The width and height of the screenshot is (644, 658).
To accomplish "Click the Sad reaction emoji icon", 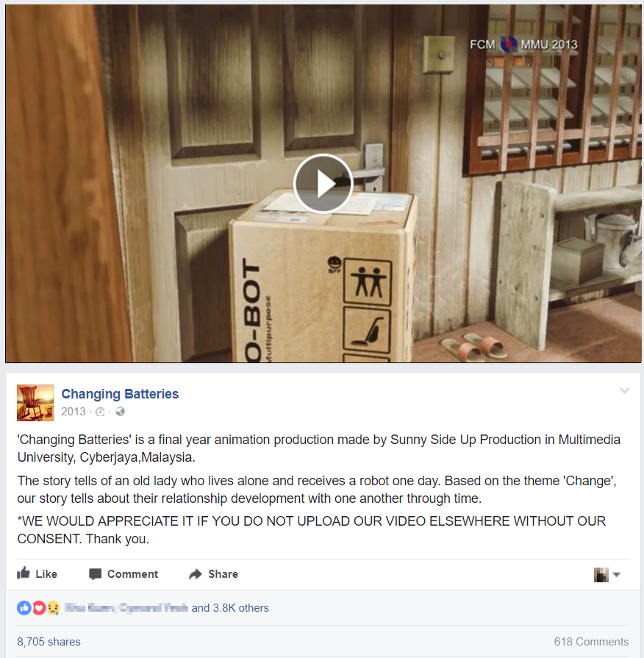I will [53, 608].
